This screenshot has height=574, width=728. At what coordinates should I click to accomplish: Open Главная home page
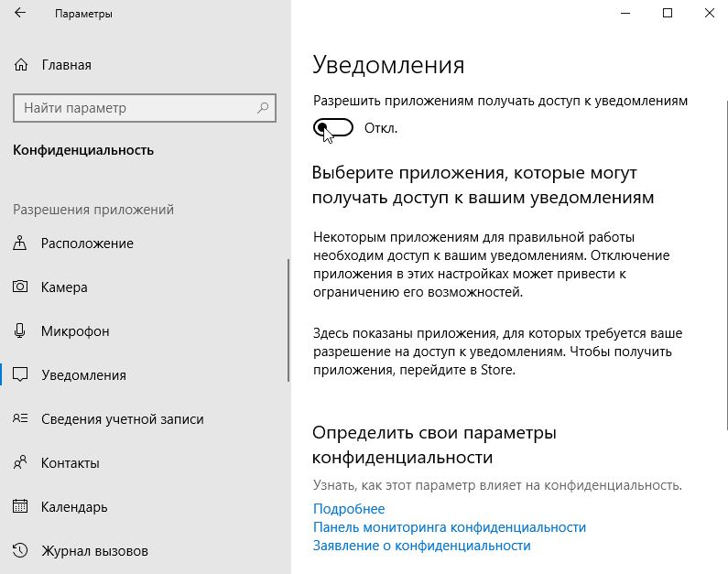pos(67,65)
